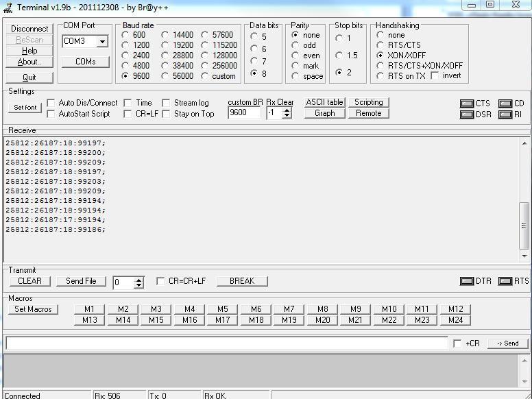
Task: Select custom baud rate option
Action: pyautogui.click(x=204, y=76)
